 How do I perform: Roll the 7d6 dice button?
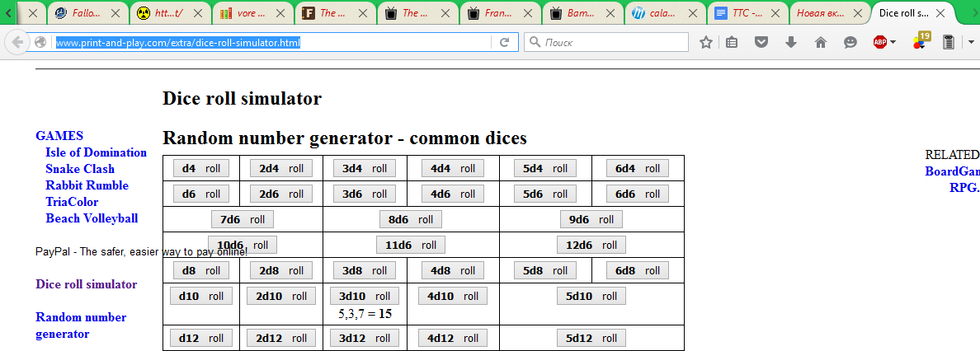coord(243,220)
